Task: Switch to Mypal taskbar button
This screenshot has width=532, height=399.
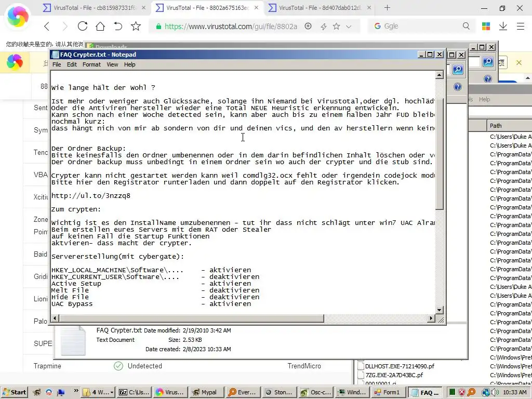Action: [x=206, y=392]
